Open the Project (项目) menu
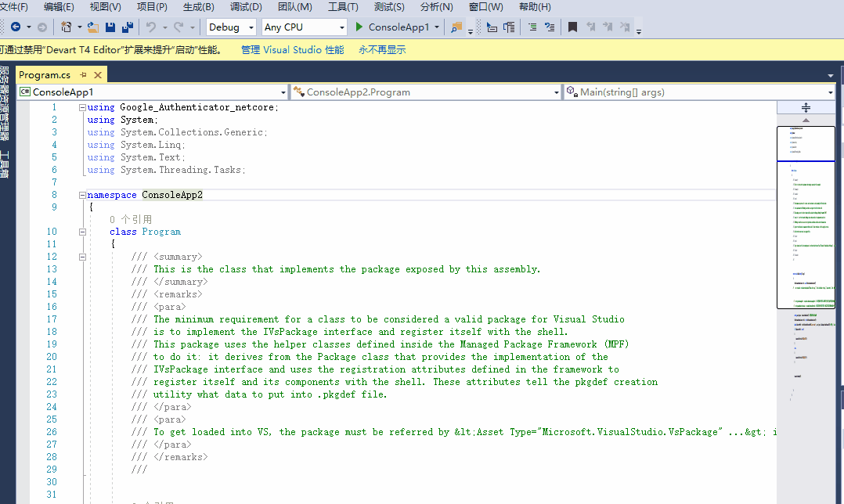Image resolution: width=844 pixels, height=504 pixels. pyautogui.click(x=153, y=7)
